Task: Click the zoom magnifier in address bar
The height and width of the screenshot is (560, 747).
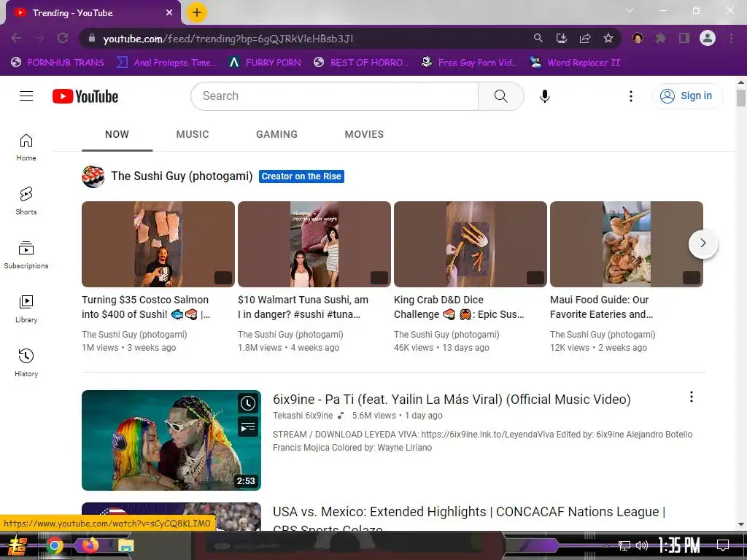Action: [x=538, y=38]
